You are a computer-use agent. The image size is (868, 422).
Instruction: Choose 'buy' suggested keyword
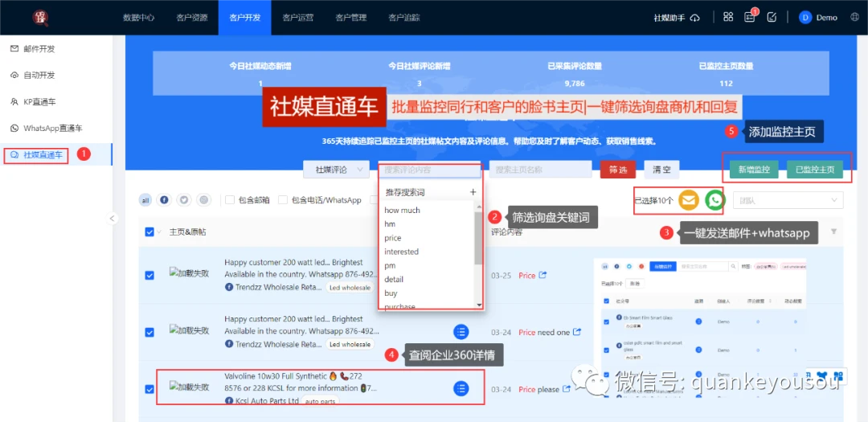(x=391, y=293)
